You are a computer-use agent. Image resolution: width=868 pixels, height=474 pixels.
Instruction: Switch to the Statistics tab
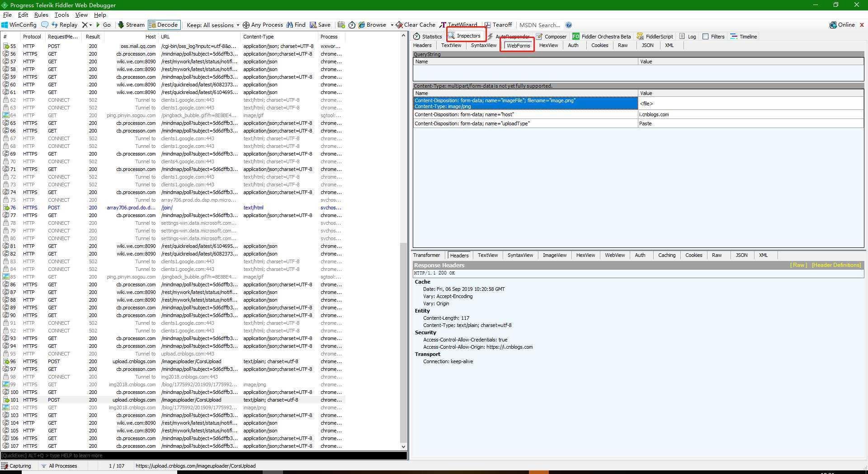pos(428,37)
